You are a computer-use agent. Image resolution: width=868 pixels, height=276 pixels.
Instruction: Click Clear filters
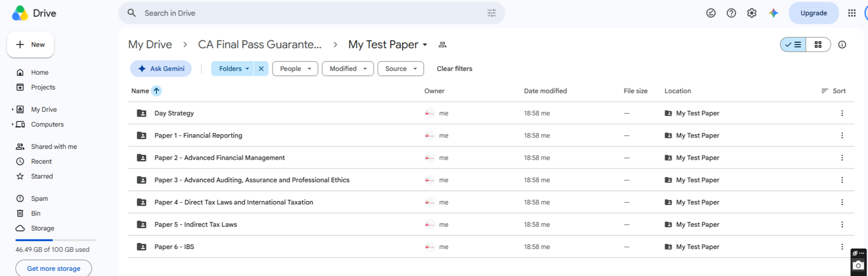[454, 68]
